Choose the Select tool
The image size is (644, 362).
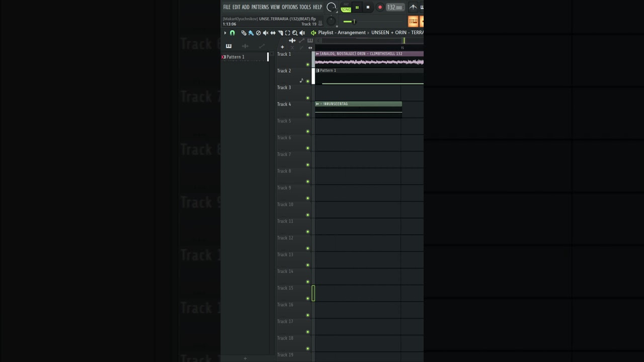[288, 33]
